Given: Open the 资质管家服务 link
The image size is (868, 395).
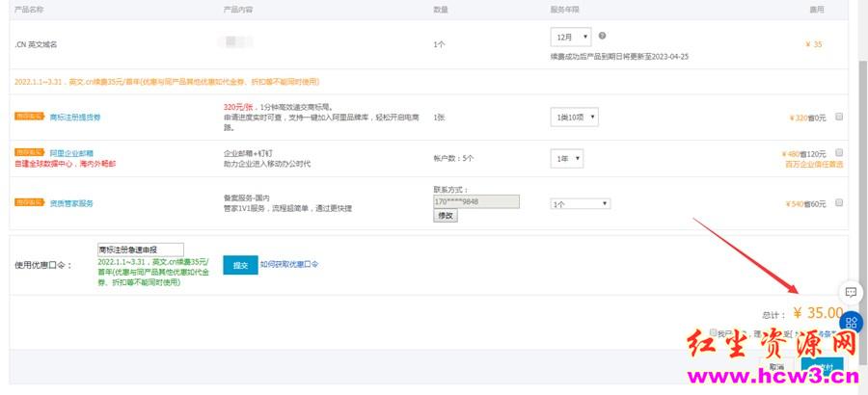Looking at the screenshot, I should pyautogui.click(x=71, y=203).
